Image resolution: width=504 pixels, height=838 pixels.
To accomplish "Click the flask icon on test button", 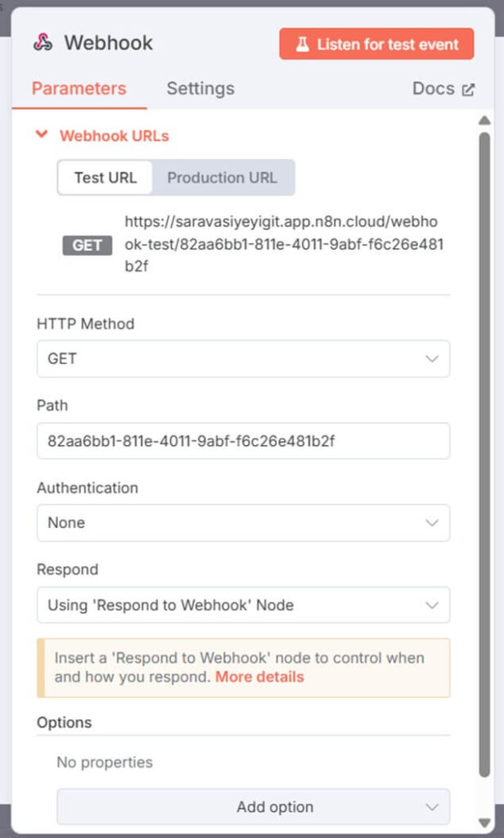I will coord(303,44).
